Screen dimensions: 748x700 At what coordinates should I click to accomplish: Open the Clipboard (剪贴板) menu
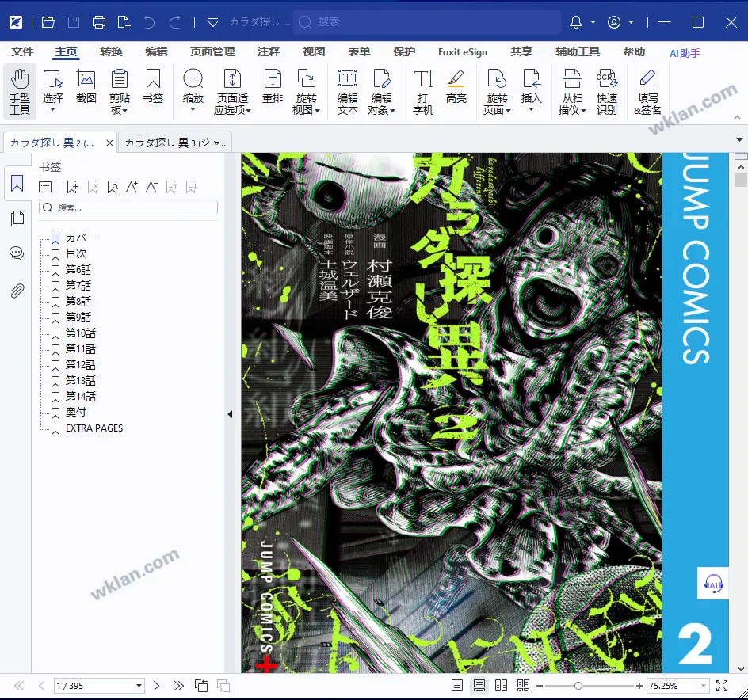pyautogui.click(x=120, y=92)
